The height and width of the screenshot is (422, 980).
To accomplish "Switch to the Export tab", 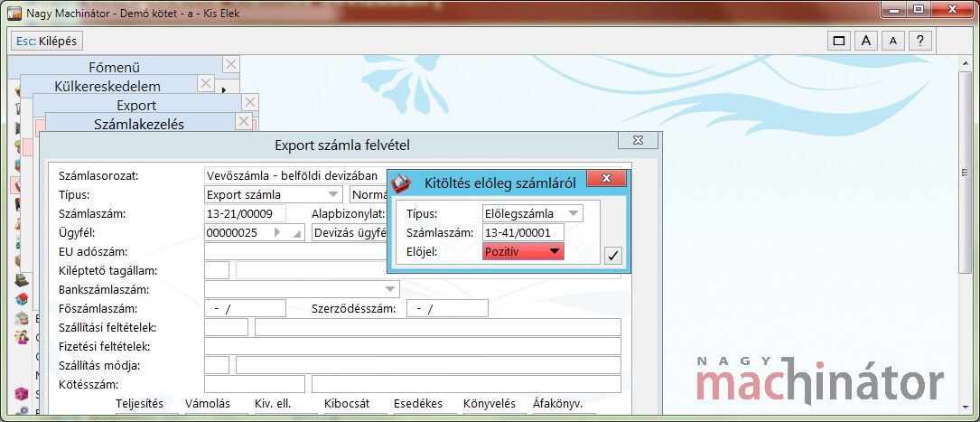I will click(x=136, y=105).
